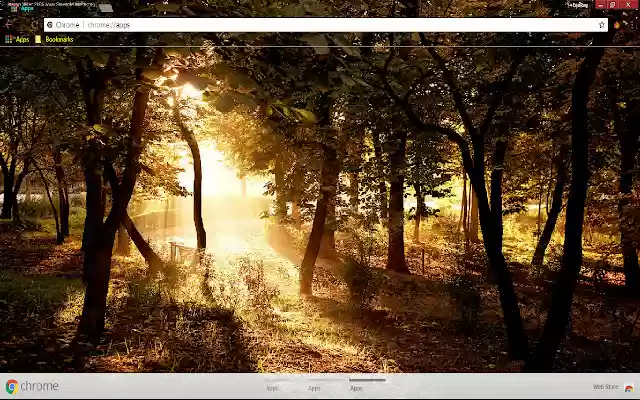The height and width of the screenshot is (400, 640).
Task: Reload the chrome://apps page
Action: 35,25
